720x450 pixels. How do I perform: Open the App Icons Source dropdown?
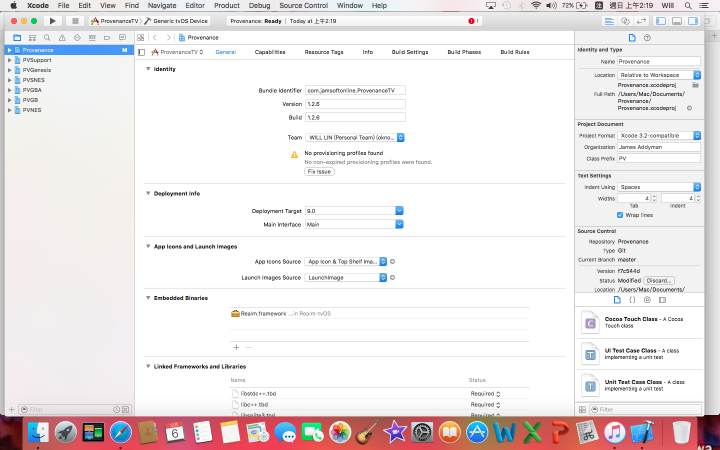pos(346,262)
